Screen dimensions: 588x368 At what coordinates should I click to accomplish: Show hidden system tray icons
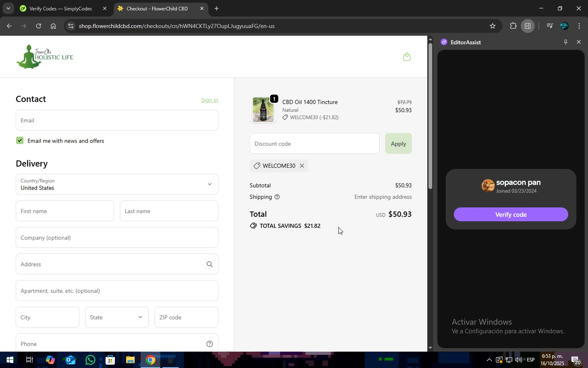[x=489, y=360]
